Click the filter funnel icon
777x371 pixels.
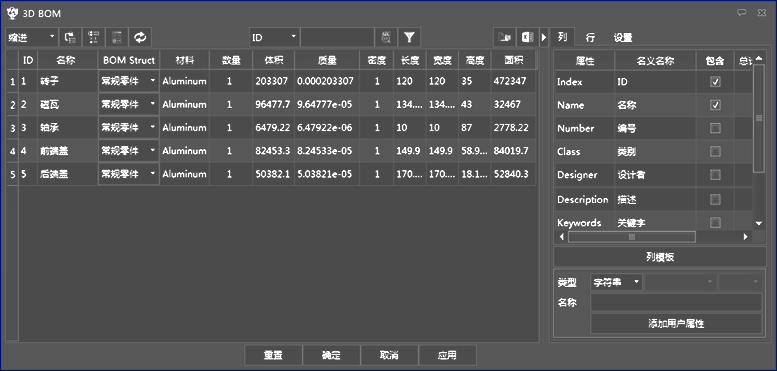tap(409, 37)
